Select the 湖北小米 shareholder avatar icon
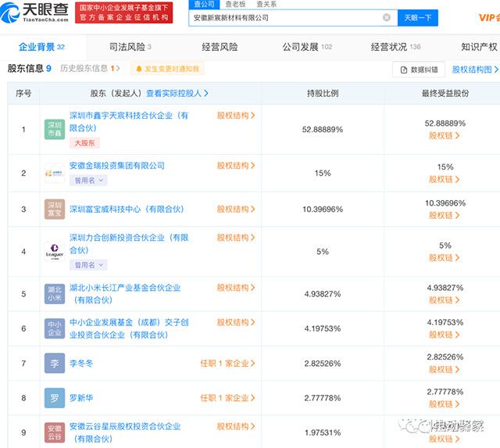This screenshot has width=500, height=448. pyautogui.click(x=55, y=294)
